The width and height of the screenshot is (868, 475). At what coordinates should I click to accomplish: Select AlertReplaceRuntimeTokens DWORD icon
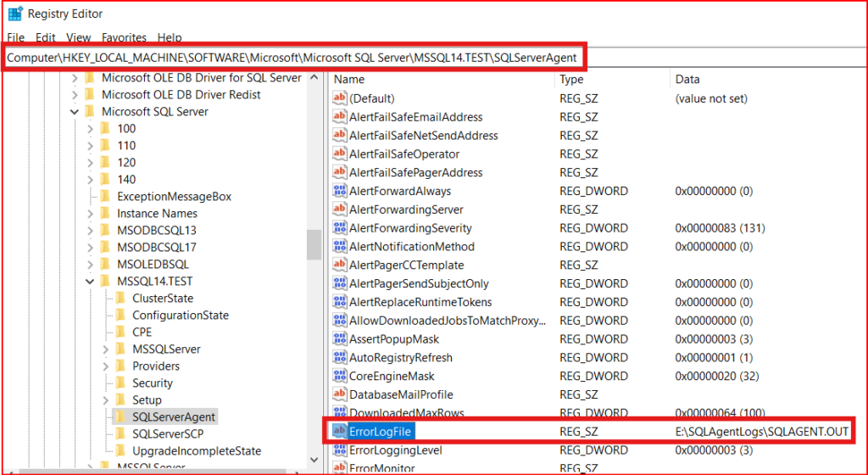point(339,302)
